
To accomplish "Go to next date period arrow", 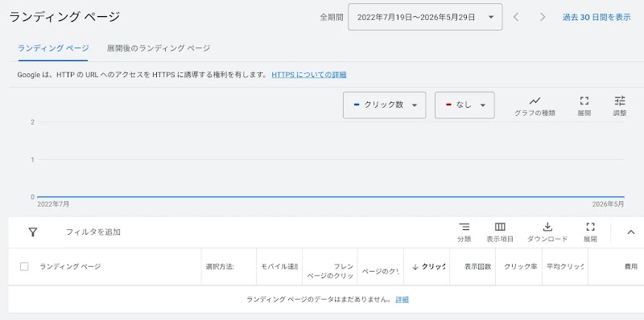I will pos(543,17).
